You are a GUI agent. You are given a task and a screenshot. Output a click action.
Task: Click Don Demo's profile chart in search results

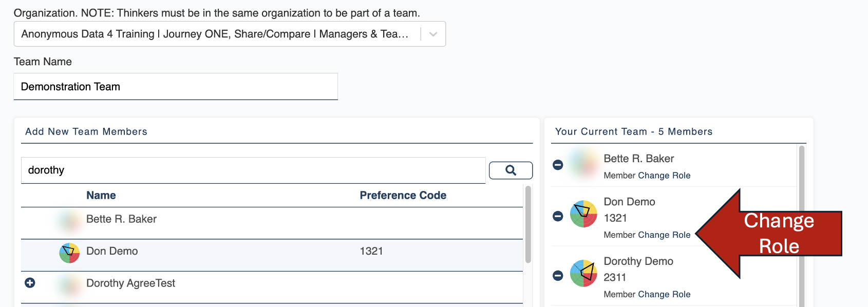69,253
